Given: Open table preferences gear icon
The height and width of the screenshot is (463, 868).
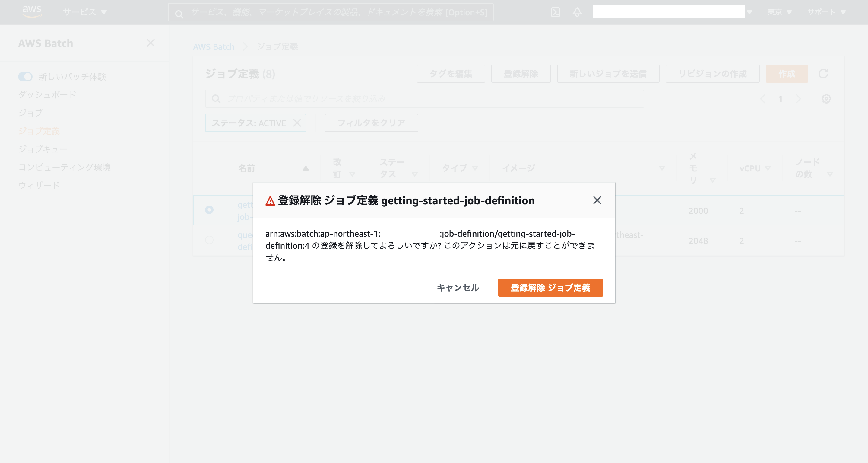Looking at the screenshot, I should (826, 99).
